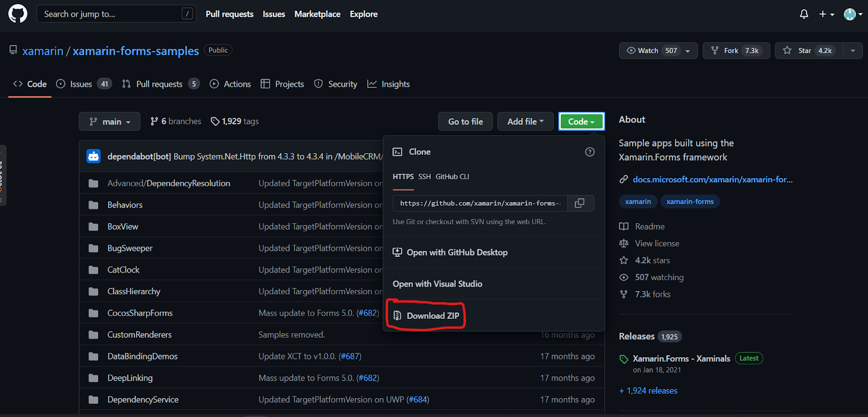Open Marketplace in top navigation
This screenshot has width=868, height=417.
[x=317, y=14]
